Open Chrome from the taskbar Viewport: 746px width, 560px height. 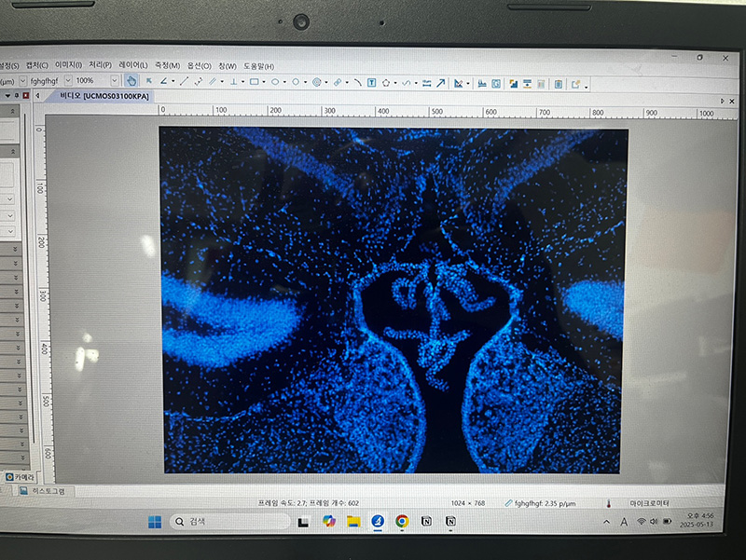coord(402,521)
